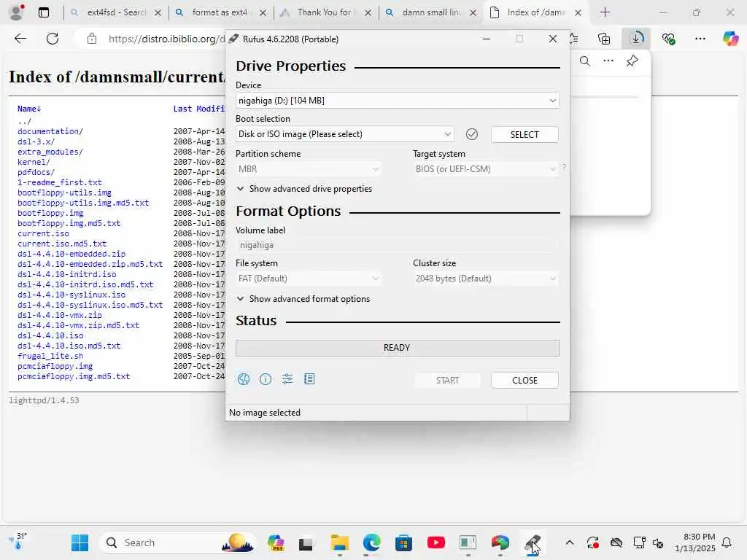Open the clock showing 8:30 PM
This screenshot has height=560, width=747.
click(x=695, y=542)
